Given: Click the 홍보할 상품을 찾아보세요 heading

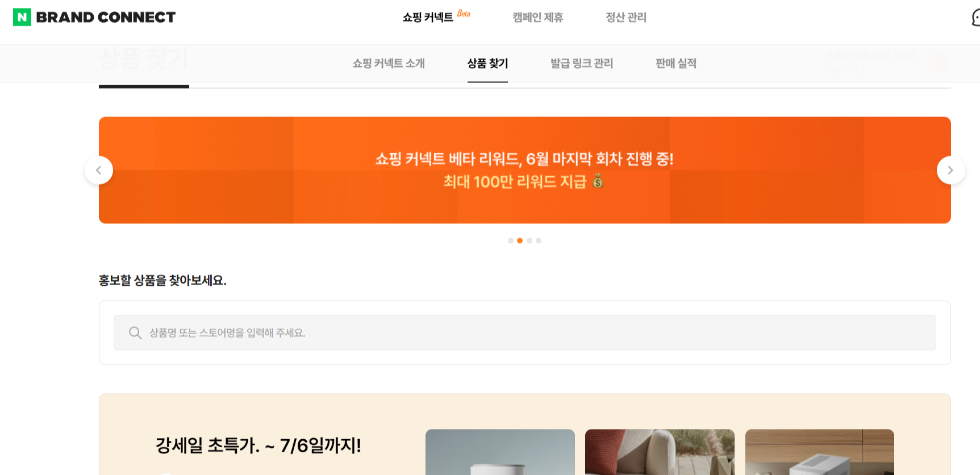Looking at the screenshot, I should [x=162, y=280].
